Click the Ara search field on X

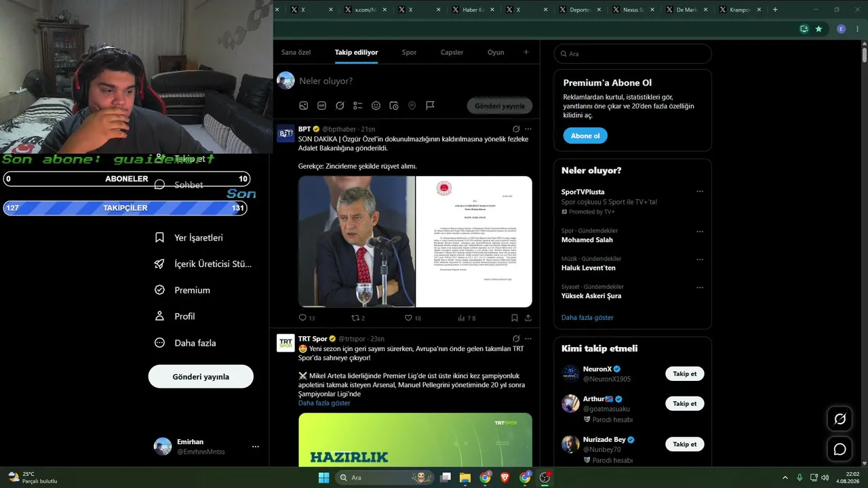633,54
